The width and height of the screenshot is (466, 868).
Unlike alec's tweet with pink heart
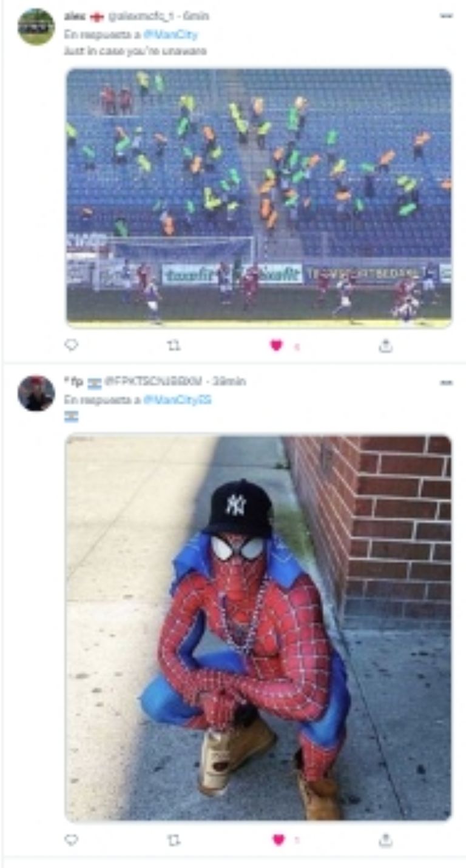pyautogui.click(x=277, y=346)
